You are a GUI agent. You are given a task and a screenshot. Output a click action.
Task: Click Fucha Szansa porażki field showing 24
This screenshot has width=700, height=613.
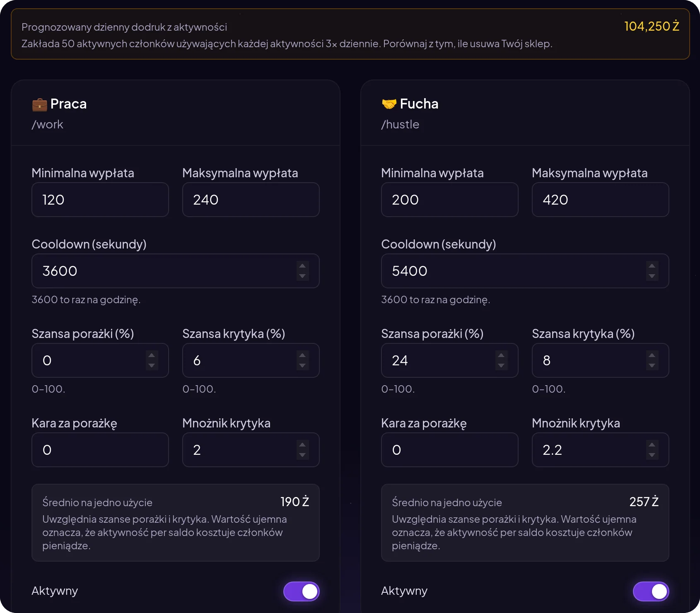pos(450,360)
